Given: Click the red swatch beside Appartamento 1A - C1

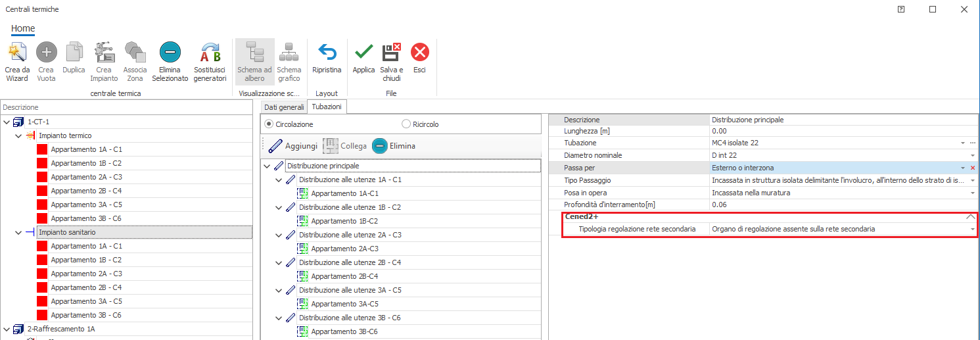Looking at the screenshot, I should tap(43, 149).
